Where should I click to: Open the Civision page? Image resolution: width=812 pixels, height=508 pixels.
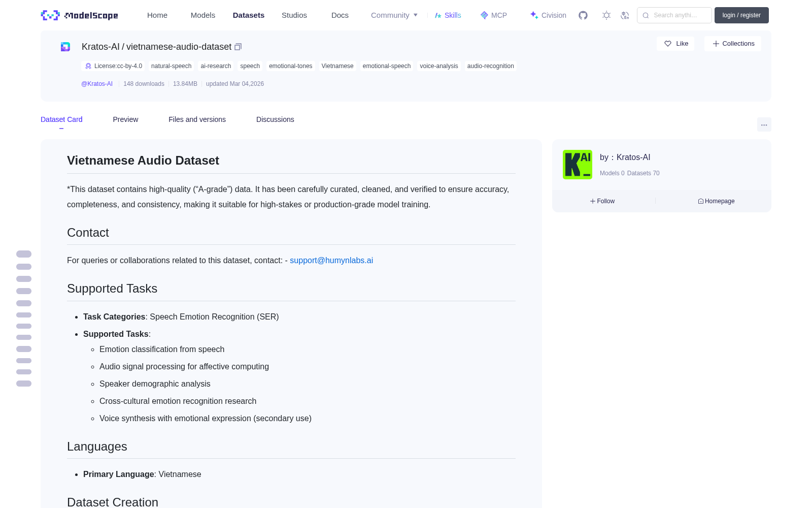pos(548,15)
